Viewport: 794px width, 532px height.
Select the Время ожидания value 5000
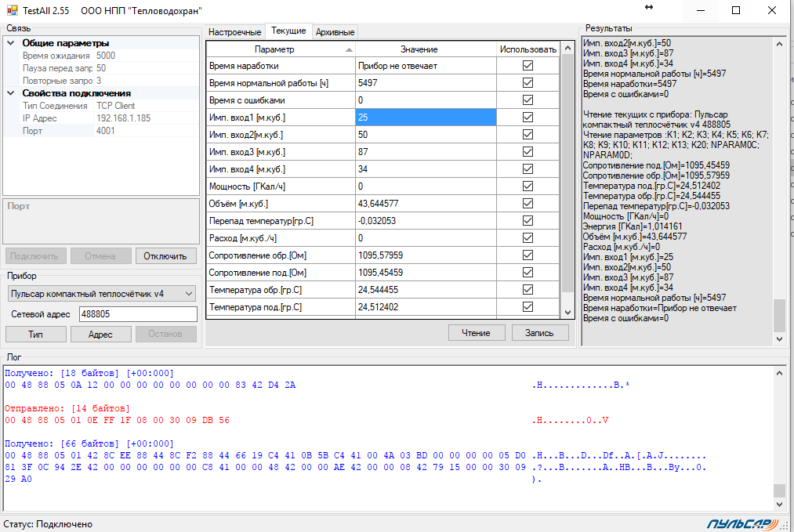tap(147, 56)
